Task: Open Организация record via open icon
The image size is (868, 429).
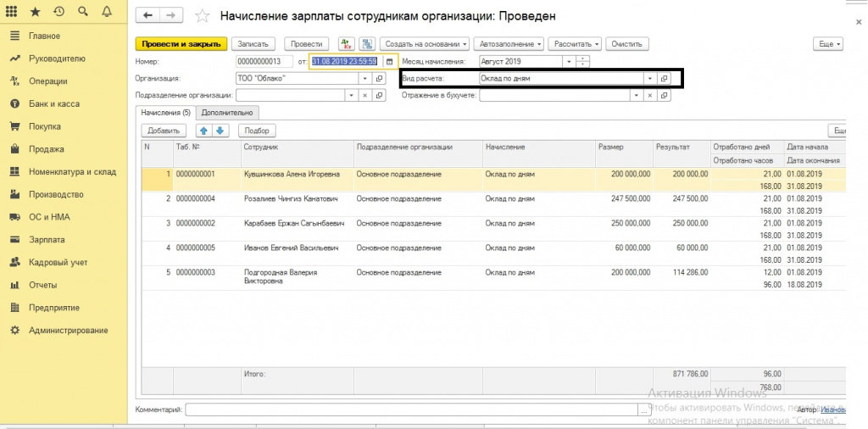Action: point(379,79)
